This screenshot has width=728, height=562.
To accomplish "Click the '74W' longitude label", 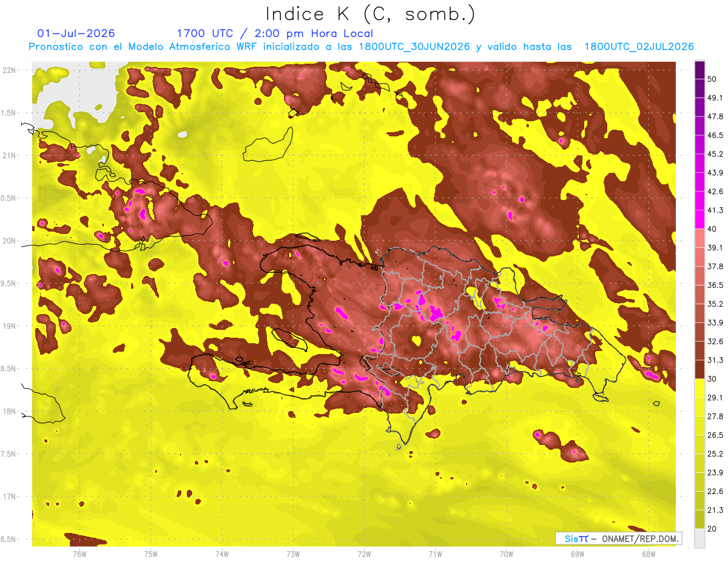I will click(x=221, y=554).
